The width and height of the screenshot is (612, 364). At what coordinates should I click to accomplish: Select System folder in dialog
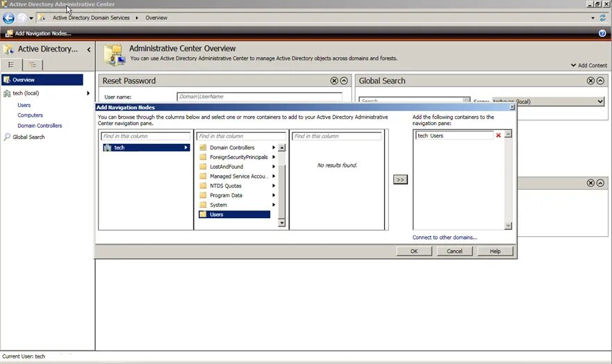234,205
